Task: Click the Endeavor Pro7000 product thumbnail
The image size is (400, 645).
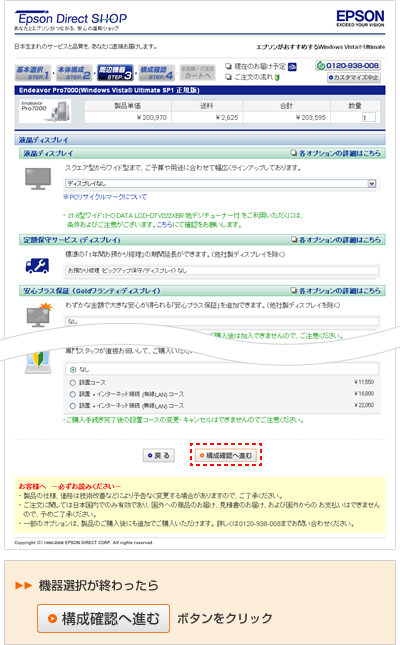Action: coord(45,111)
